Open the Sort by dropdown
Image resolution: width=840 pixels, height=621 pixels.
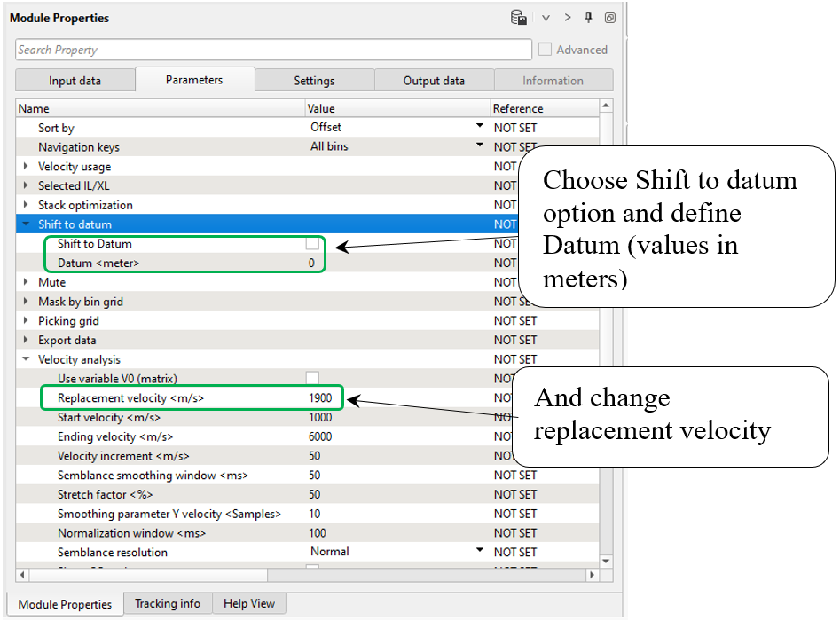point(480,127)
